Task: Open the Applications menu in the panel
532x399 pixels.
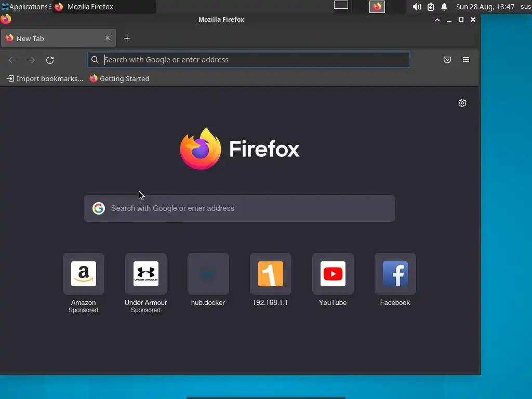Action: (26, 7)
